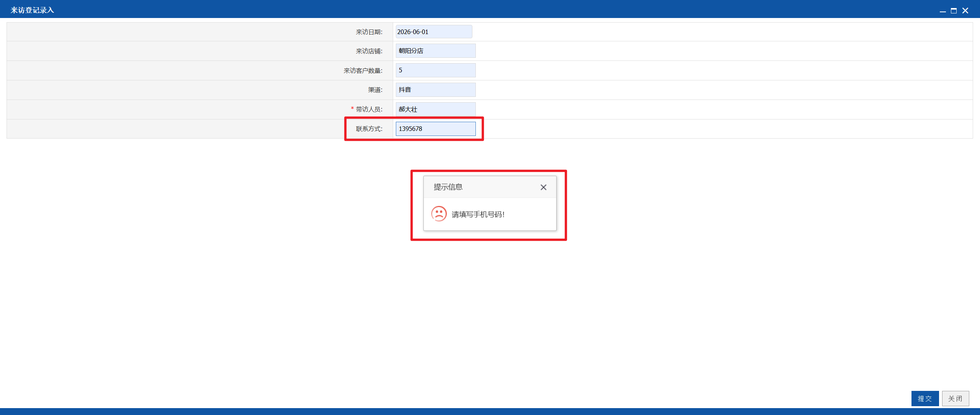Click the 来访登记录入 window title
The height and width of the screenshot is (415, 980).
(x=32, y=10)
